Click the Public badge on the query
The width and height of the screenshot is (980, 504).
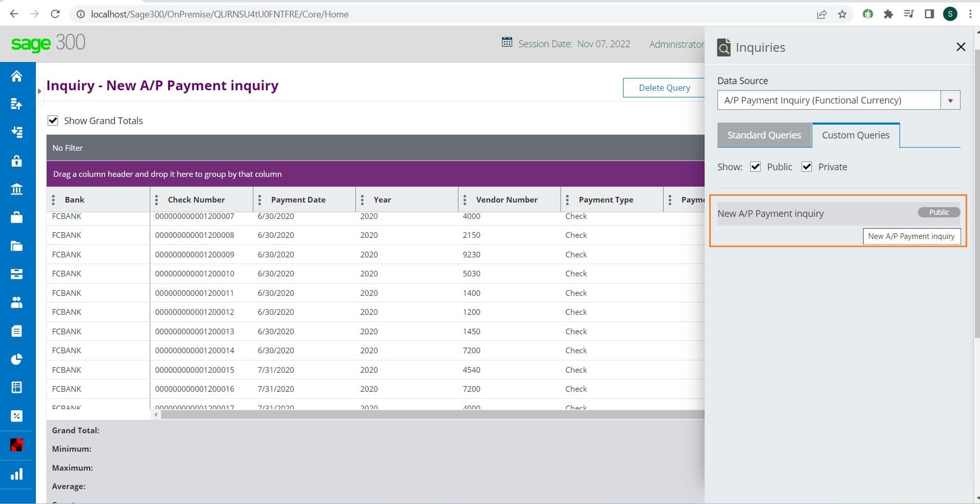coord(939,212)
